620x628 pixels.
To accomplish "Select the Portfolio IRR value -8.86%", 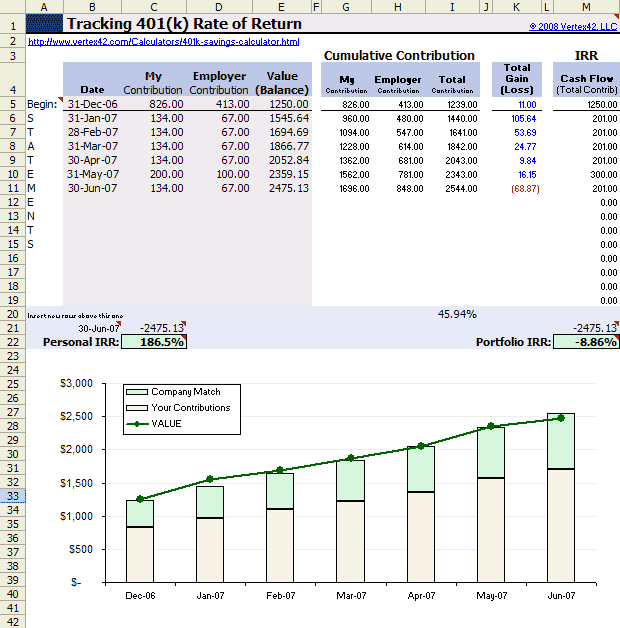I will pyautogui.click(x=586, y=342).
